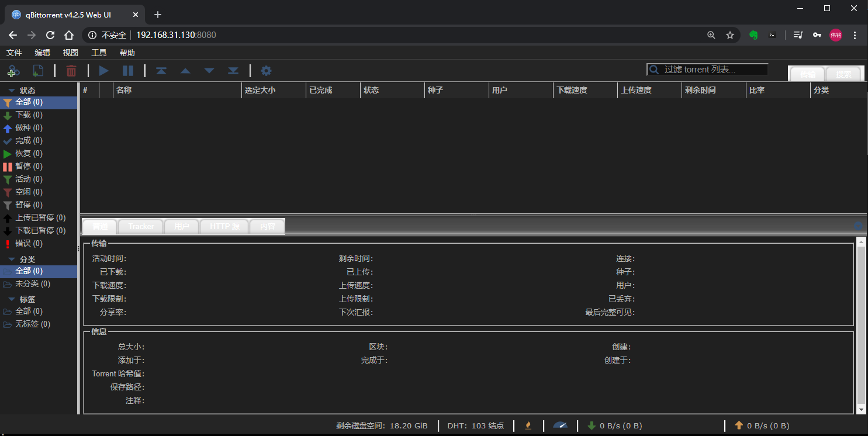
Task: Open the 伟铭 profile avatar
Action: point(836,35)
